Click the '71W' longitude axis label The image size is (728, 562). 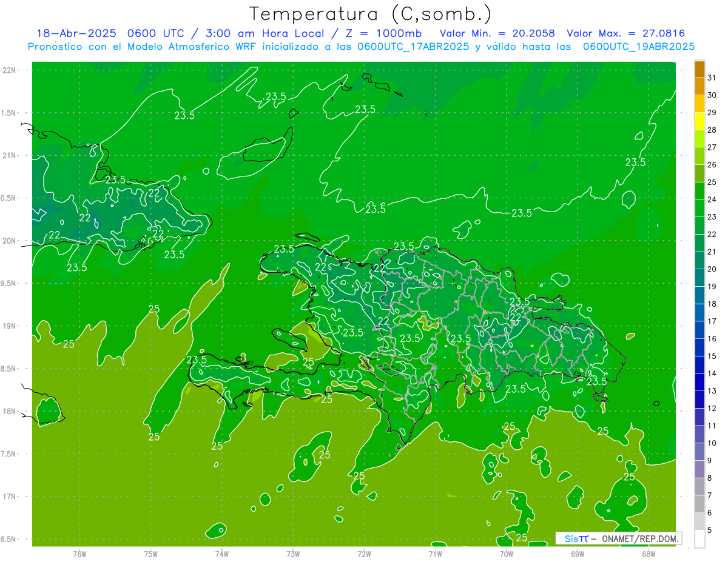click(x=435, y=554)
